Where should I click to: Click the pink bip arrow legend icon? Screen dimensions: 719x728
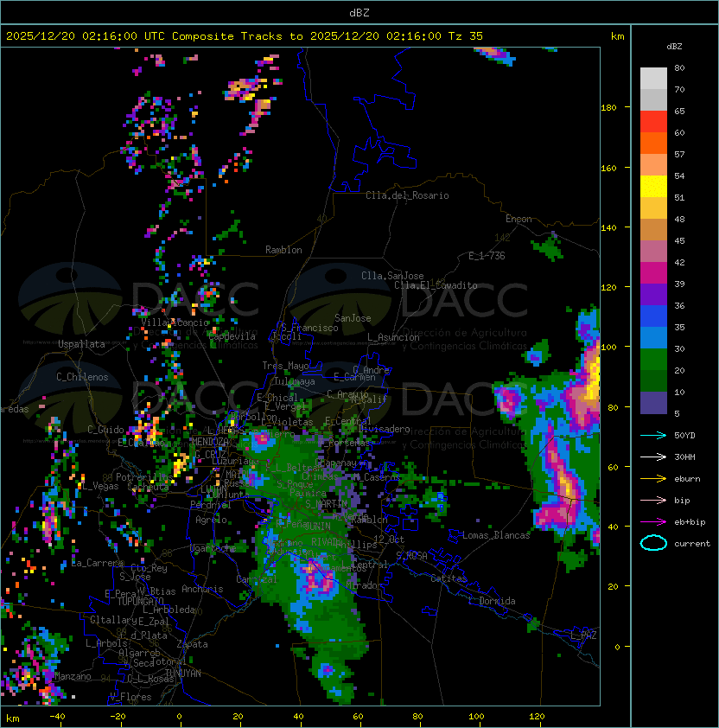tap(653, 500)
